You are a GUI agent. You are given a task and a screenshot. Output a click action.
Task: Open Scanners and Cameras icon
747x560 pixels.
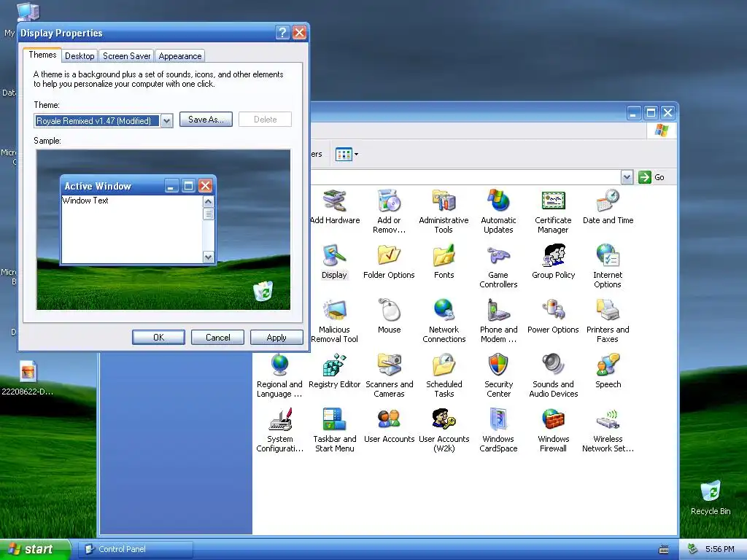(x=390, y=376)
